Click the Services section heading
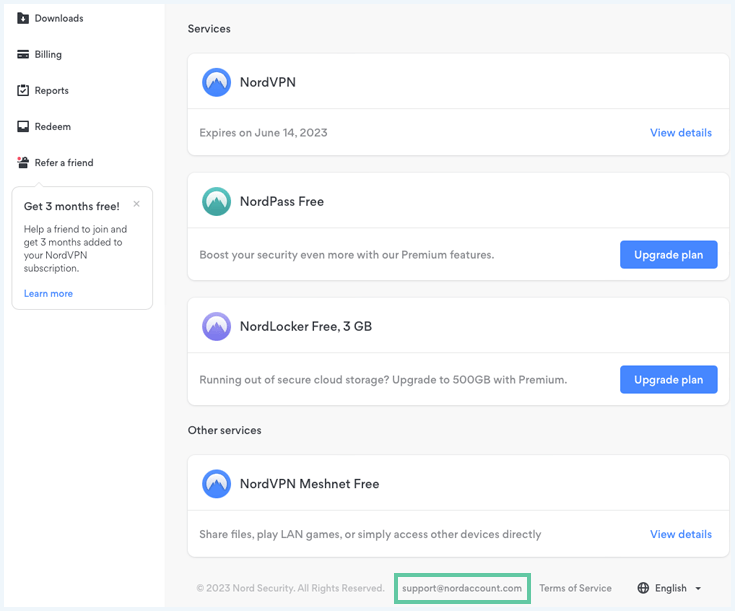The height and width of the screenshot is (611, 735). click(x=209, y=29)
